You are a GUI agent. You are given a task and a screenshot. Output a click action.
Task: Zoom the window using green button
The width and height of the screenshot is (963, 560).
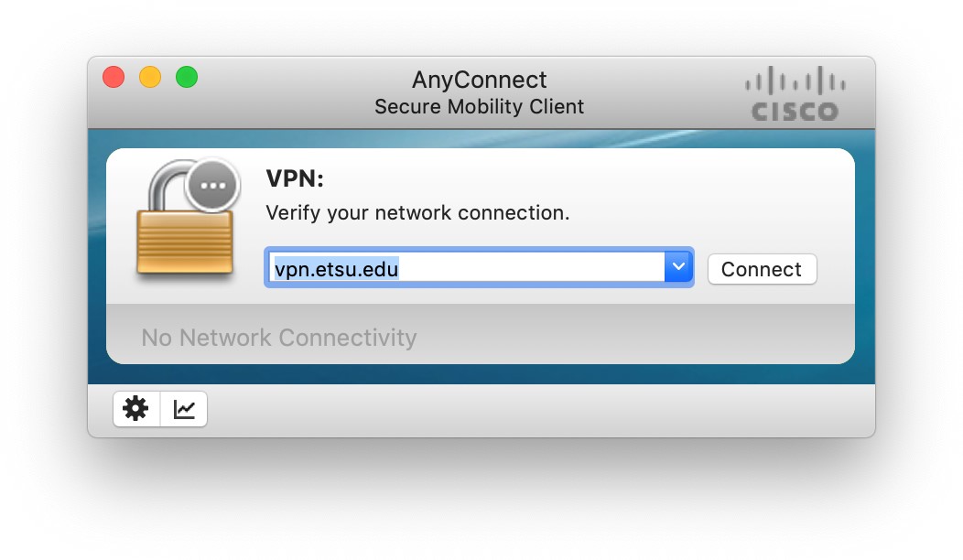point(187,78)
